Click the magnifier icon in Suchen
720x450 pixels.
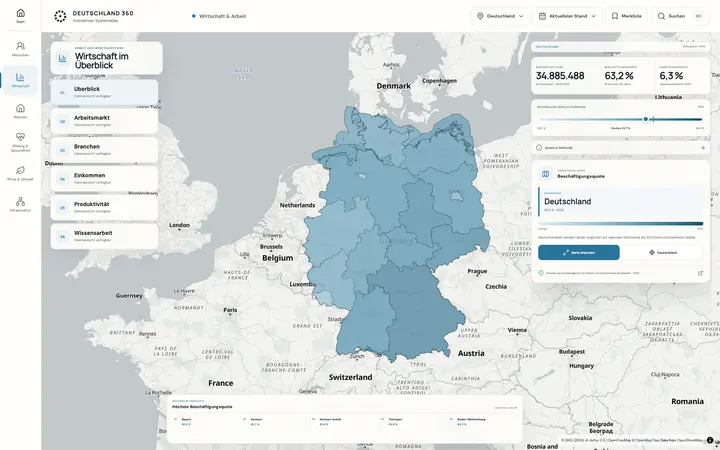pyautogui.click(x=661, y=16)
